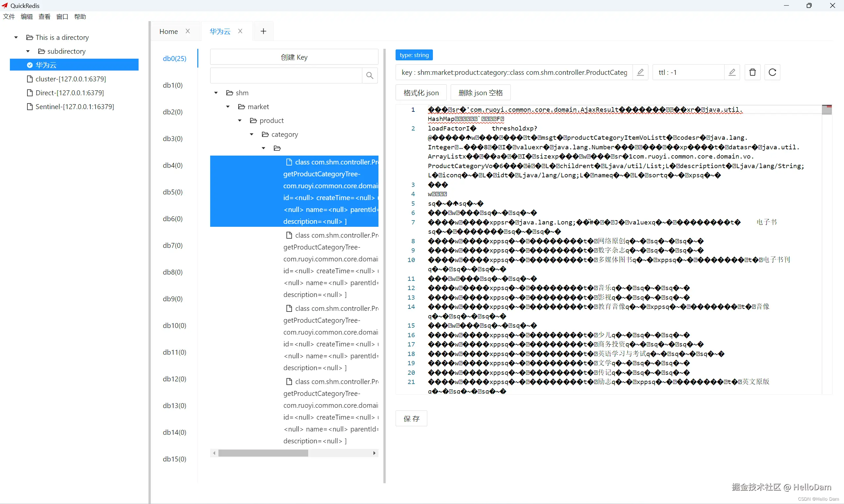Screen dimensions: 844x504
Task: Click the edit key name pencil icon
Action: coord(640,72)
